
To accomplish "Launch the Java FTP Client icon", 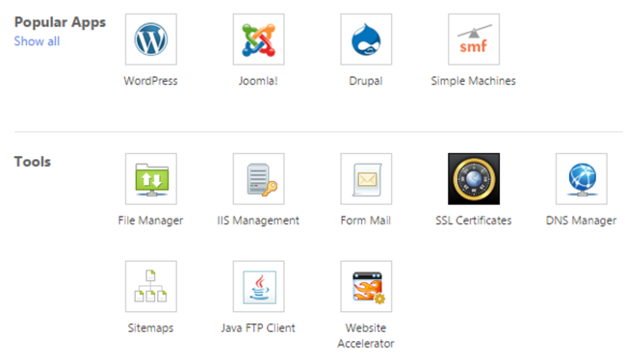I will tap(258, 286).
